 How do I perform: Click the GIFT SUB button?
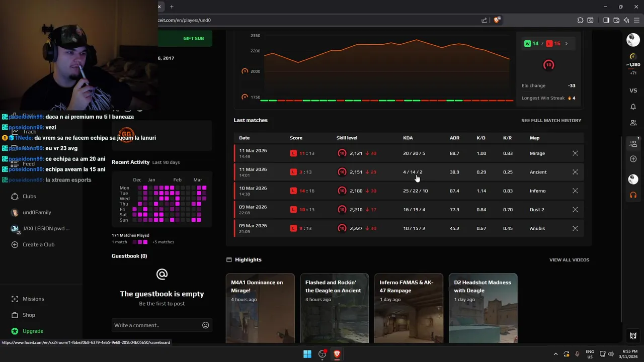pos(194,38)
